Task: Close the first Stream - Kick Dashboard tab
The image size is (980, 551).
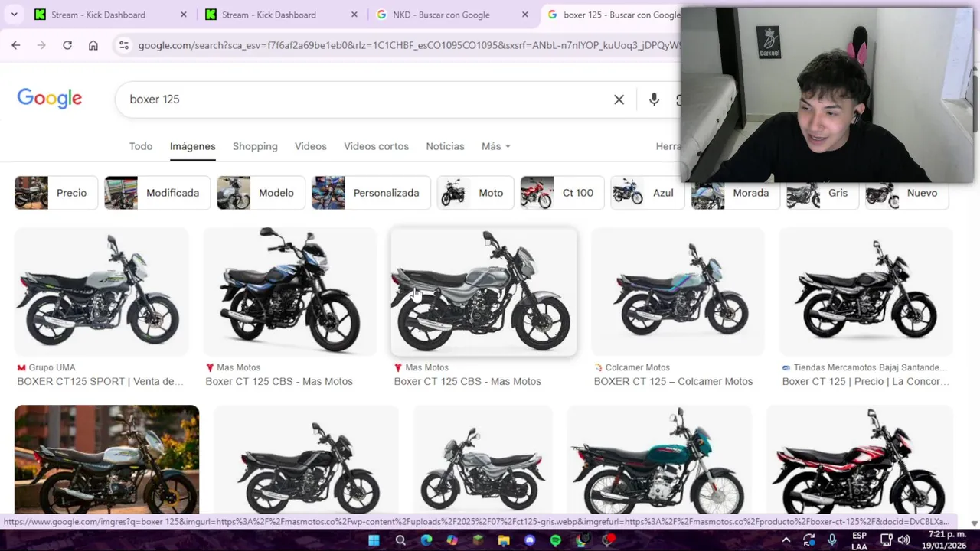Action: (x=183, y=15)
